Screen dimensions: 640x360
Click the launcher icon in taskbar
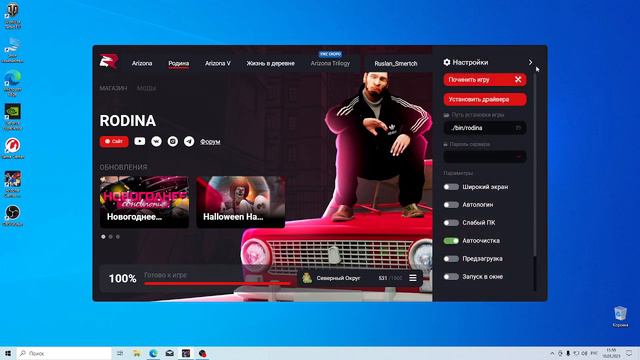click(186, 353)
